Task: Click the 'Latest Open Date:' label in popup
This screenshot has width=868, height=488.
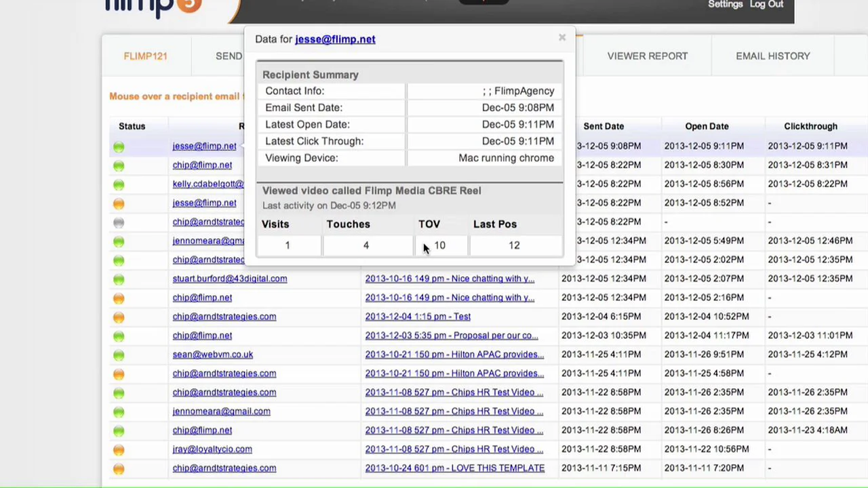Action: 307,125
